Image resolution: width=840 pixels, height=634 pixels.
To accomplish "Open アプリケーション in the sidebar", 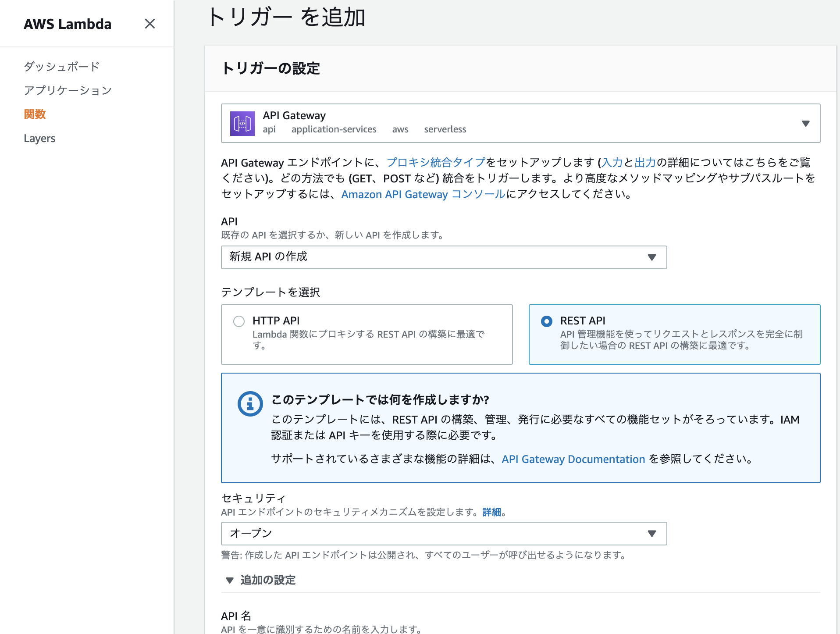I will tap(68, 90).
